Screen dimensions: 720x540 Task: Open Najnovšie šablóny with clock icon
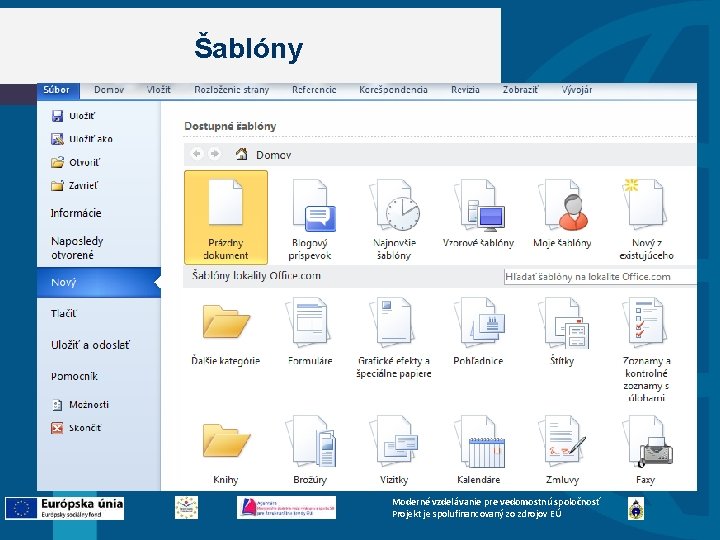(394, 217)
